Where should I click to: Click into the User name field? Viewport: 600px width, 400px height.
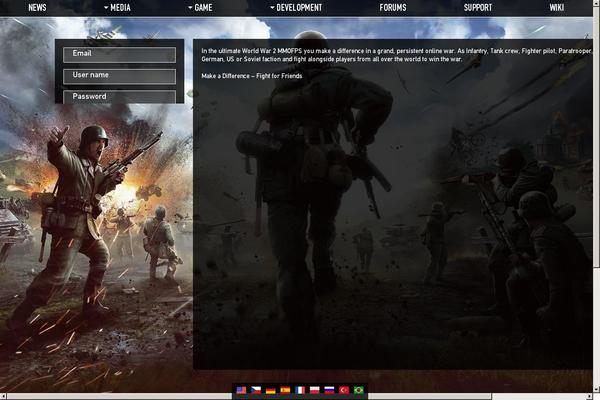click(119, 76)
